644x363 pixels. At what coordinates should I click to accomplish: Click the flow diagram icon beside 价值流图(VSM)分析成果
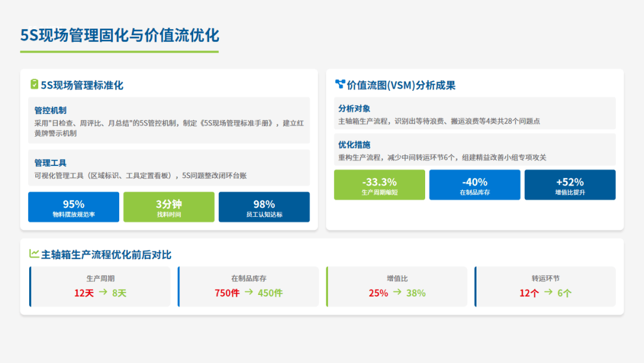[x=340, y=85]
